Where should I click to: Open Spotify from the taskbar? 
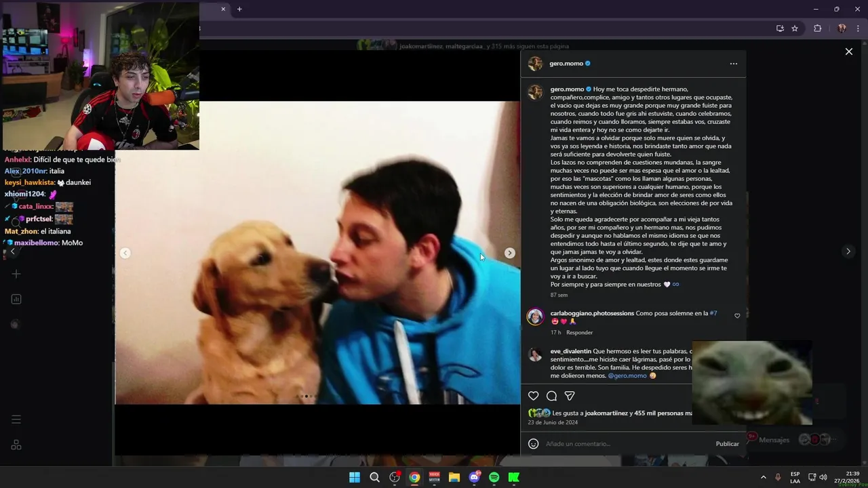(x=494, y=477)
